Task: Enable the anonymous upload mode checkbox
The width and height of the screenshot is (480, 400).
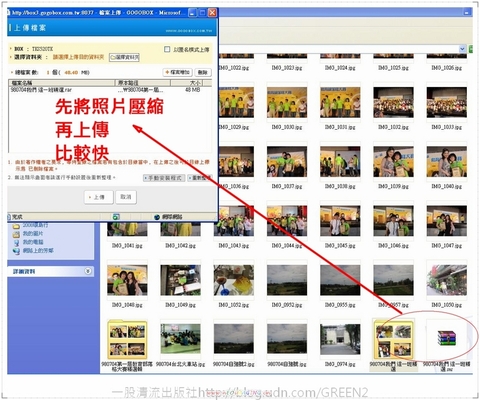Action: pyautogui.click(x=167, y=49)
